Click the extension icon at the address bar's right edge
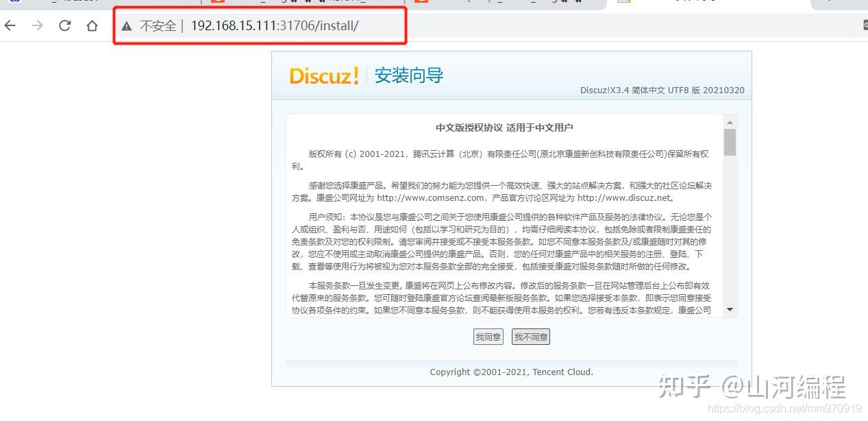Viewport: 868px width, 421px height. coord(864,25)
